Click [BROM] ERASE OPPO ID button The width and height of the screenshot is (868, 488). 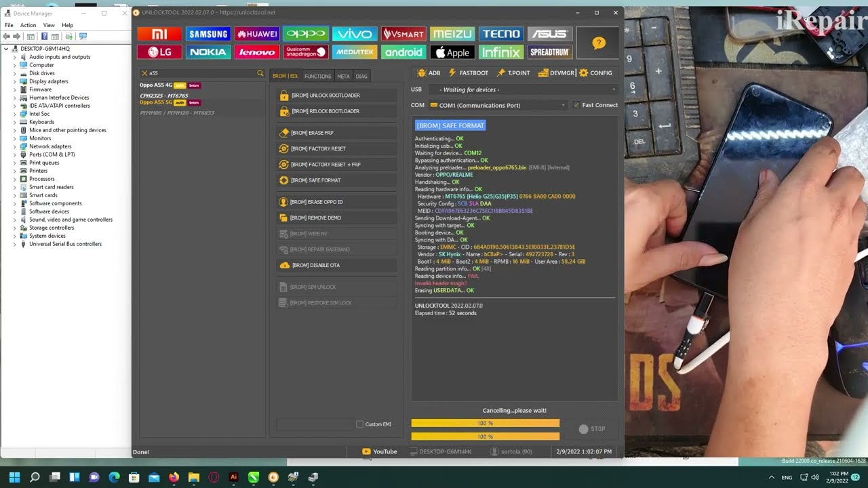coord(336,202)
